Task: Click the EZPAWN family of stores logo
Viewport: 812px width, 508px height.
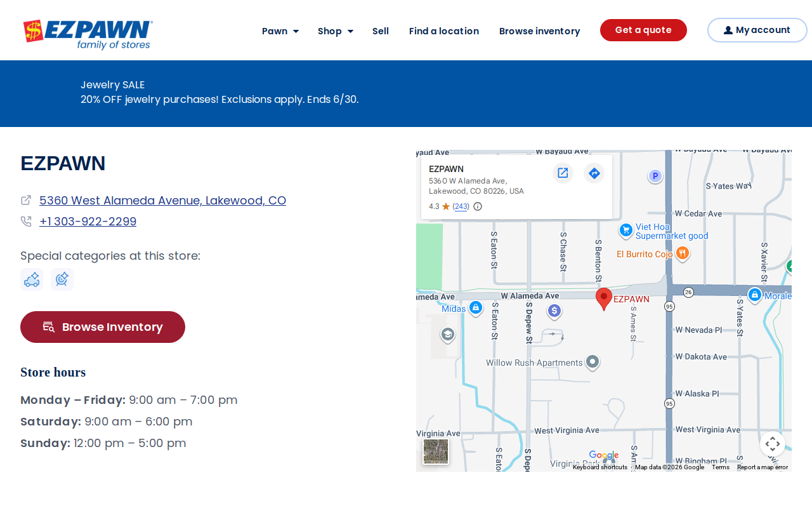Action: pyautogui.click(x=88, y=34)
